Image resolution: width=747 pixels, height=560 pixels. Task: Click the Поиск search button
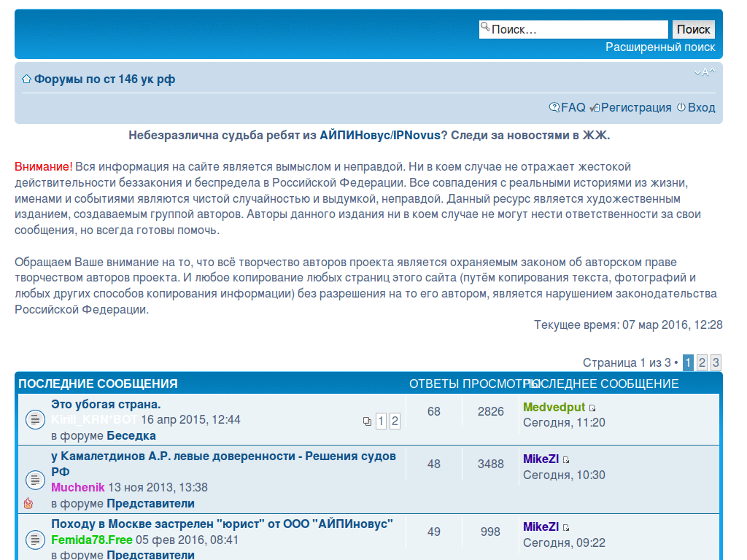coord(693,29)
